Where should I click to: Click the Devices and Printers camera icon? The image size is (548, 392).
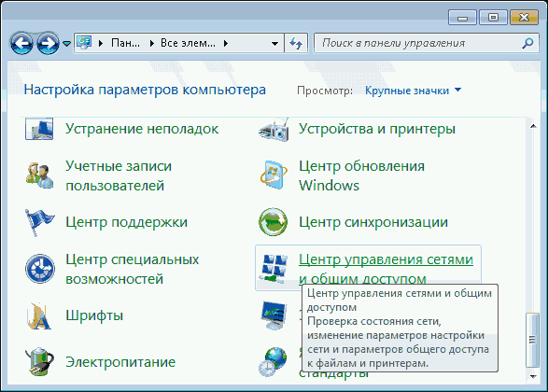coord(274,130)
